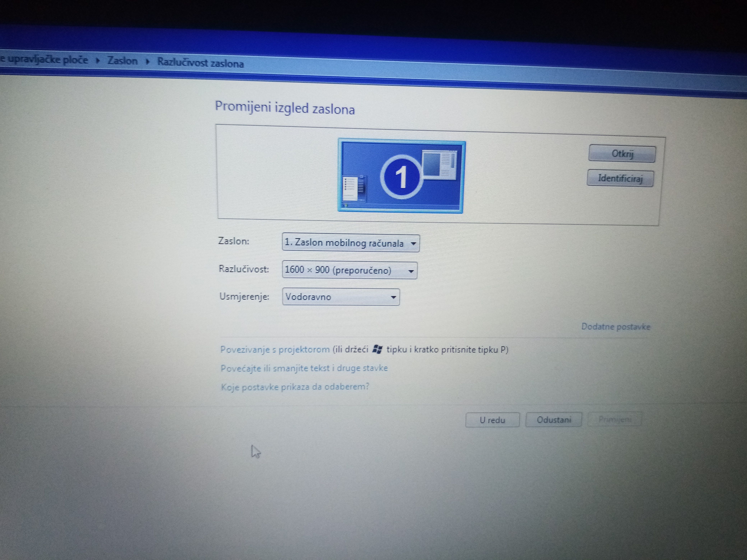Open Povezivanje s projektorom link
The width and height of the screenshot is (747, 560).
[275, 350]
